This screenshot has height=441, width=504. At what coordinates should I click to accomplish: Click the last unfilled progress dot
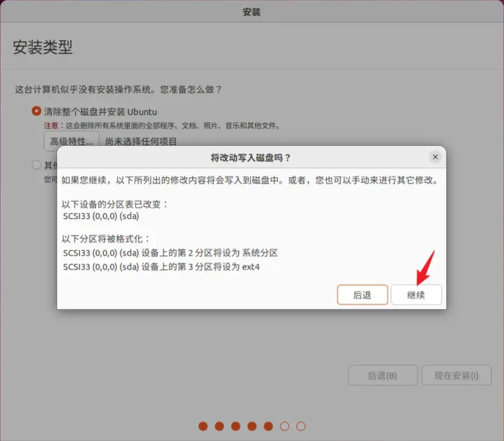click(x=301, y=426)
